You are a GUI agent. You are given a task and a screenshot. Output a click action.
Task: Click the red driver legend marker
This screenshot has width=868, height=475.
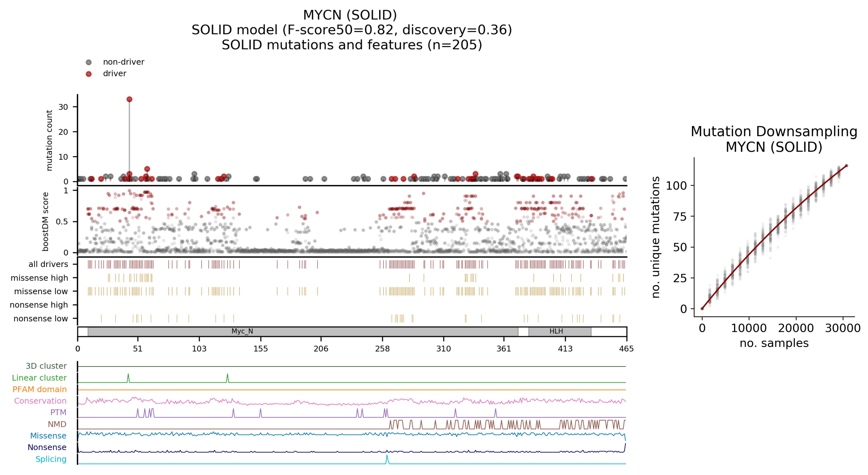pos(89,74)
